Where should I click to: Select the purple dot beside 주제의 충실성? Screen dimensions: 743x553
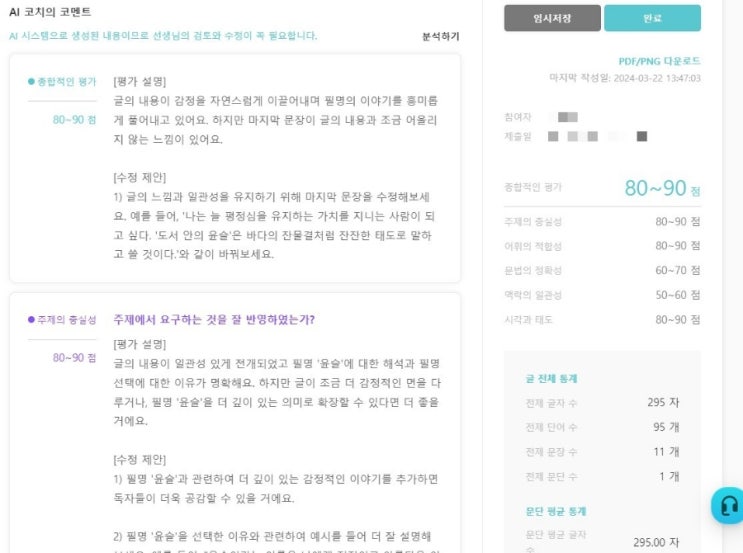click(31, 320)
